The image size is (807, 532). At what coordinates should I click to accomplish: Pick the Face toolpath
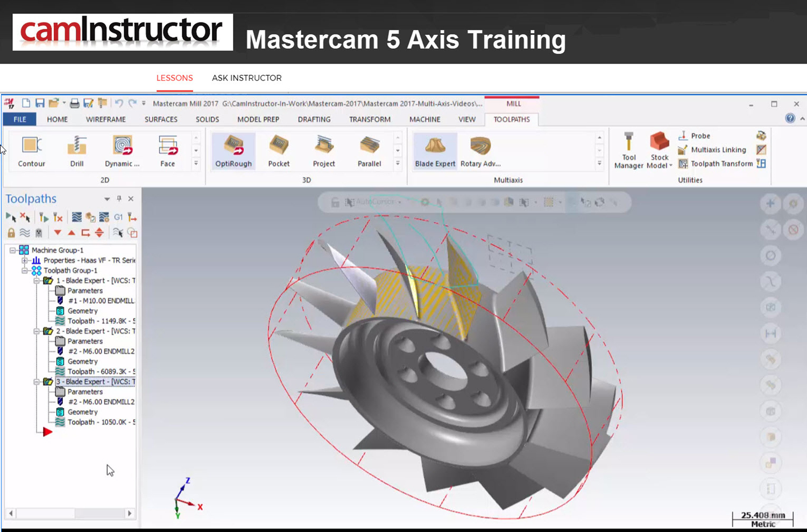tap(167, 151)
